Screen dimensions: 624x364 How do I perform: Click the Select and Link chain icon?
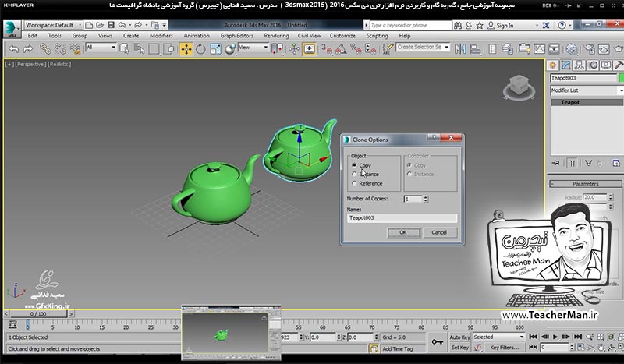45,49
